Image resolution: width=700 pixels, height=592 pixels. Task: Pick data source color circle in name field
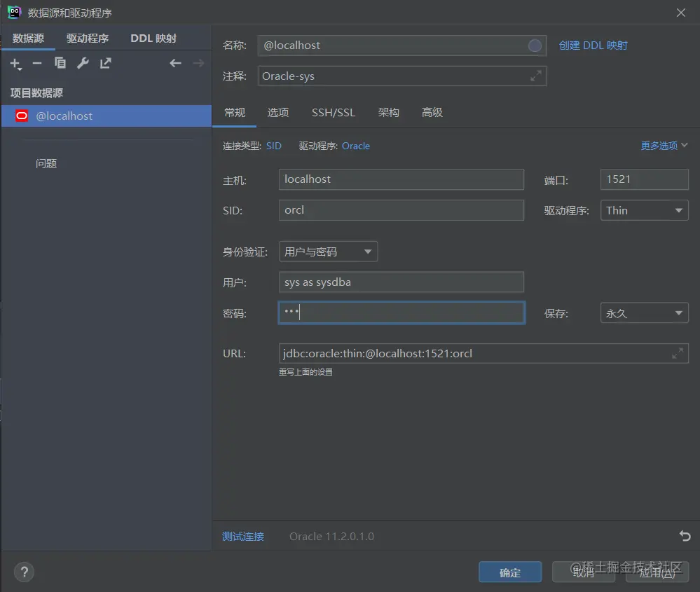(535, 46)
